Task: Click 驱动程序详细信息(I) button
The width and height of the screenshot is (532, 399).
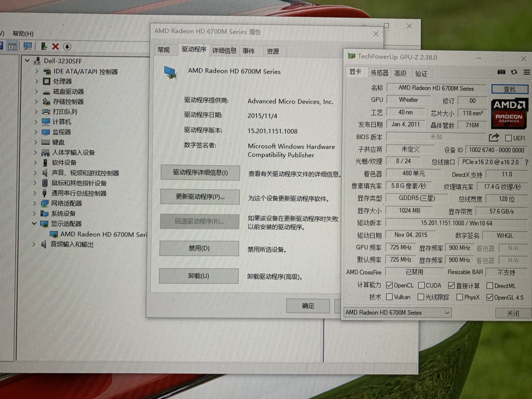Action: point(200,173)
